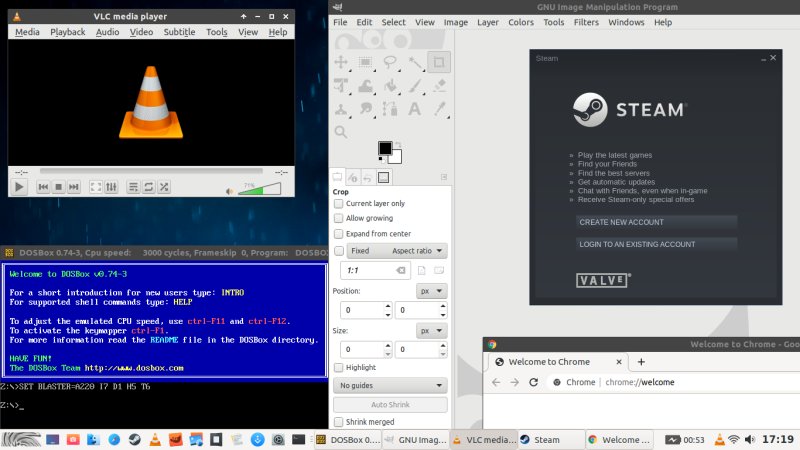Expand the 'No guides' dropdown
The image size is (800, 450).
[x=390, y=385]
